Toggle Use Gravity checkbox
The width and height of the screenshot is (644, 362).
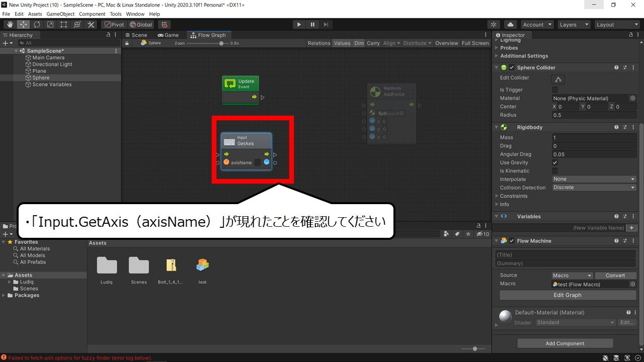pos(555,162)
